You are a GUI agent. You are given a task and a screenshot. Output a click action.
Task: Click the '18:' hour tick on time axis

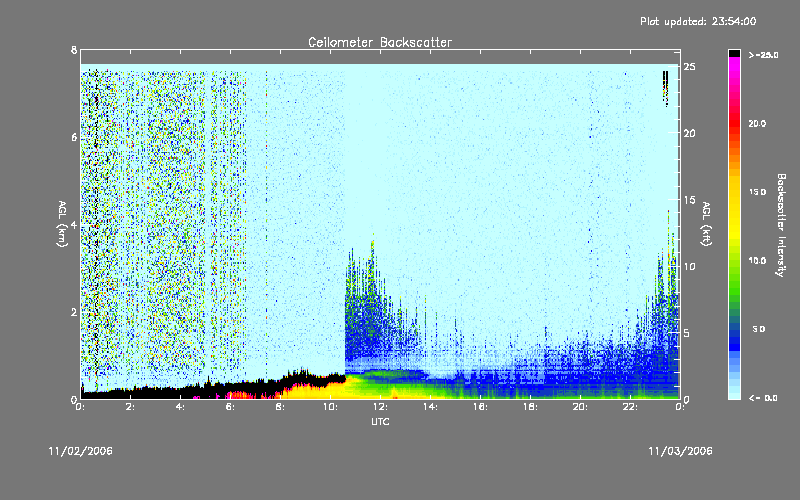click(530, 407)
